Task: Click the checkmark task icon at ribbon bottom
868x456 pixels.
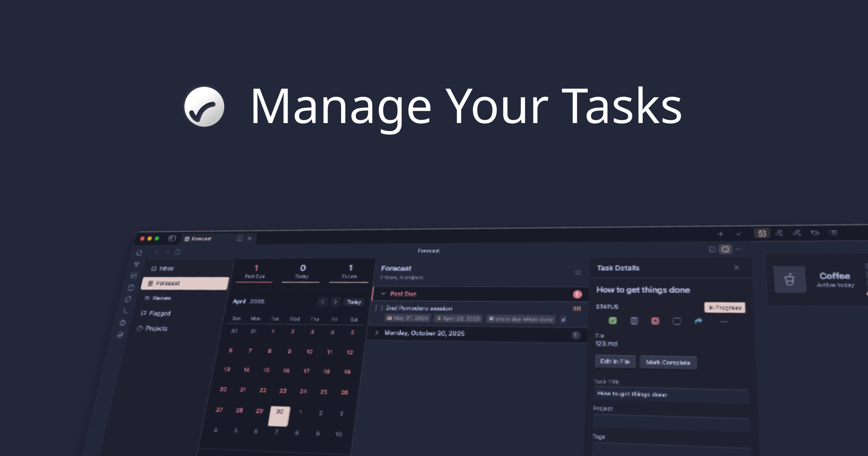Action: pyautogui.click(x=120, y=335)
